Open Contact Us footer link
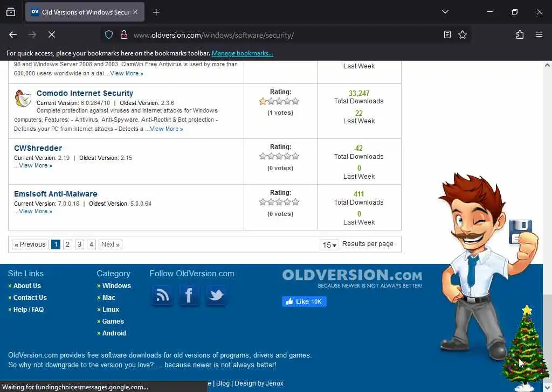 tap(30, 298)
